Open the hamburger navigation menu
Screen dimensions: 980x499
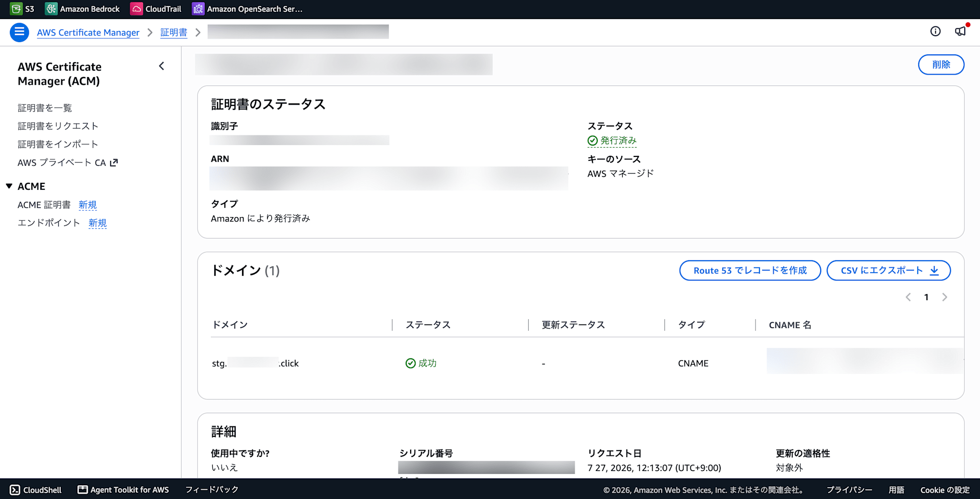click(x=20, y=32)
